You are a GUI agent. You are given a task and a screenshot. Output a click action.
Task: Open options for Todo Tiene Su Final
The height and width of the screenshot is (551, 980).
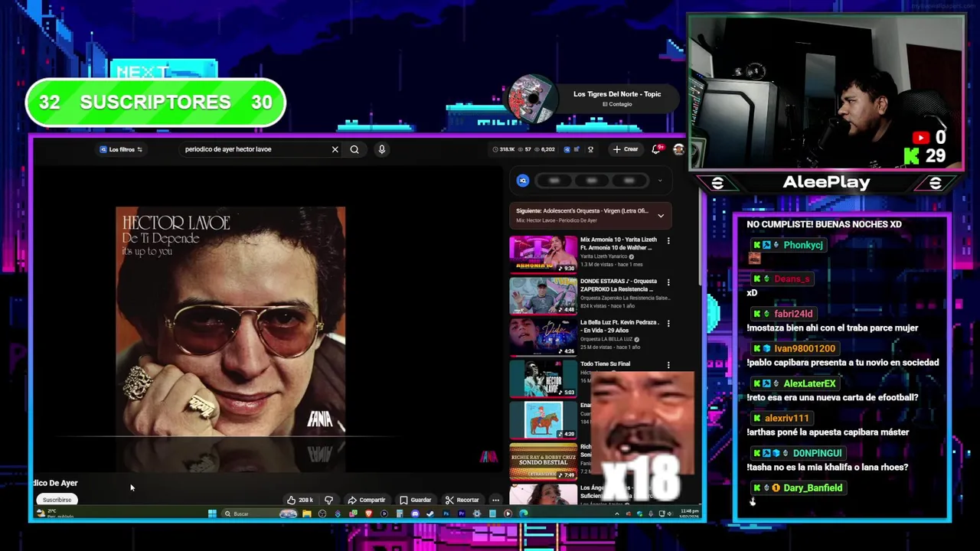click(668, 365)
